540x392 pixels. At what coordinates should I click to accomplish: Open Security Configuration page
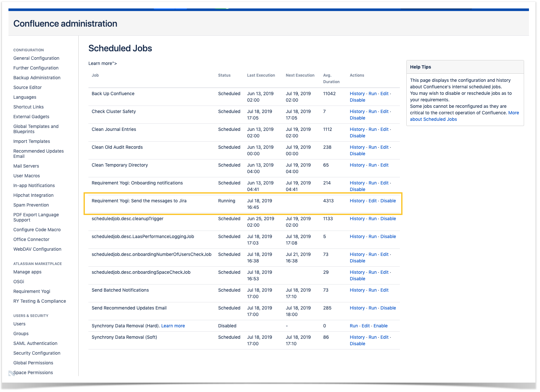pyautogui.click(x=36, y=353)
